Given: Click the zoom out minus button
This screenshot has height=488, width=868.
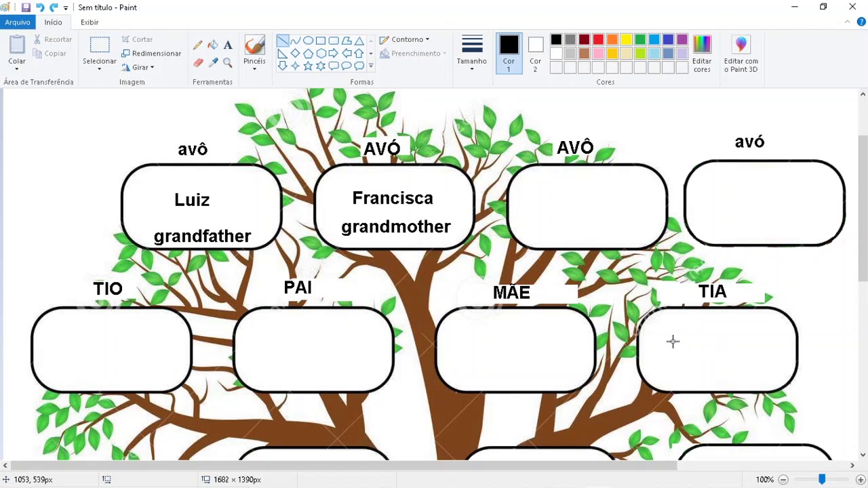Looking at the screenshot, I should pyautogui.click(x=783, y=479).
